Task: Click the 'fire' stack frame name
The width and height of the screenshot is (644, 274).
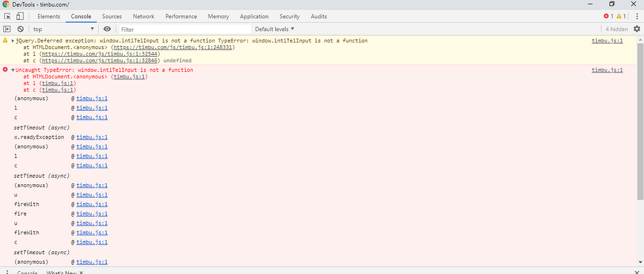Action: click(20, 214)
